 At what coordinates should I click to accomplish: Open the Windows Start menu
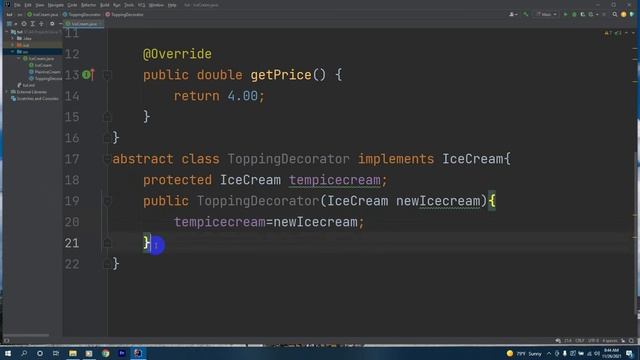(x=8, y=353)
